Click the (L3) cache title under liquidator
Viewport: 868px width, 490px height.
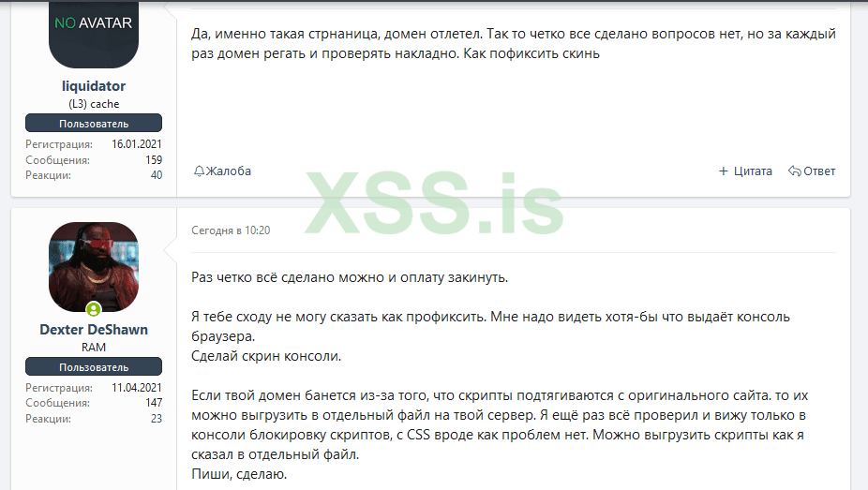[x=94, y=104]
